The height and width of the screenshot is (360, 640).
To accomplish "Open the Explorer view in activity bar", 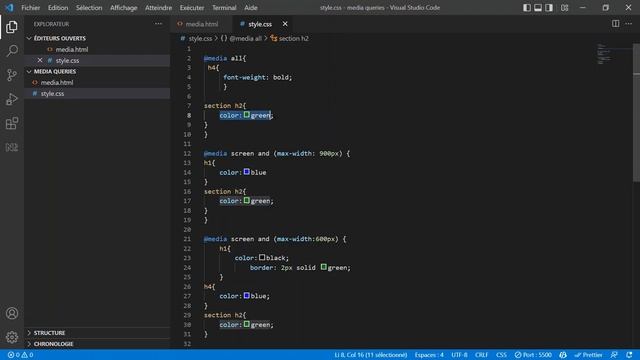I will (12, 27).
